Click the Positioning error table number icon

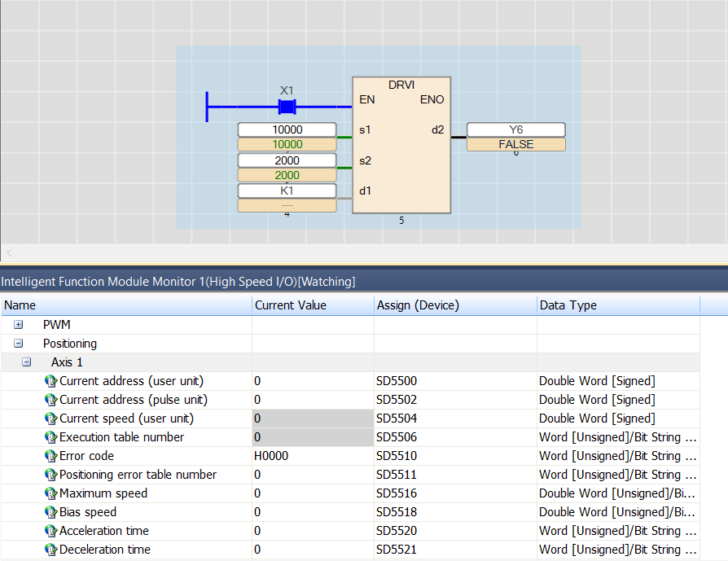[x=50, y=475]
